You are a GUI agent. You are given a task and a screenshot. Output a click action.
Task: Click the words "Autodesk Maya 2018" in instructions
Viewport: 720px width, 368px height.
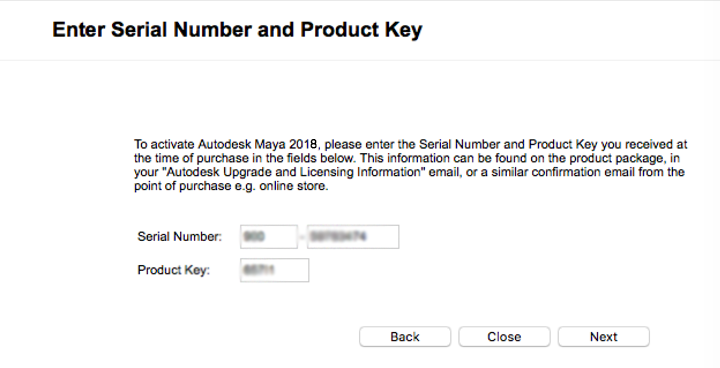(257, 144)
